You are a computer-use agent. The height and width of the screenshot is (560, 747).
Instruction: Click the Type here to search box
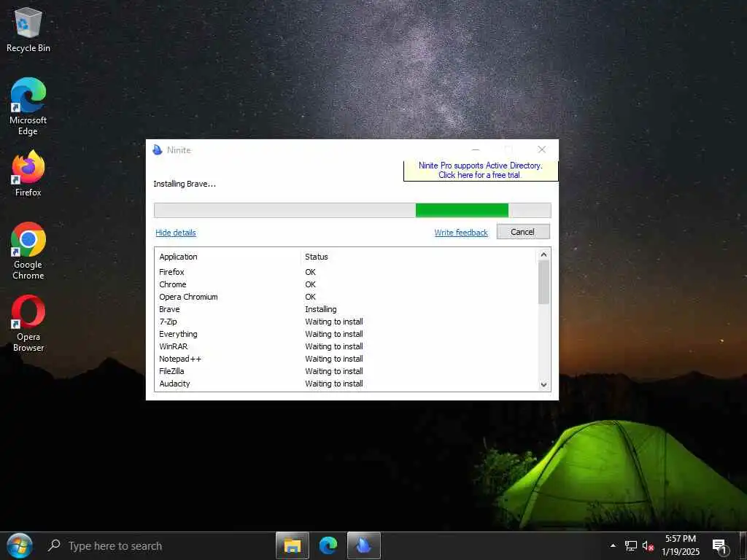coord(158,545)
